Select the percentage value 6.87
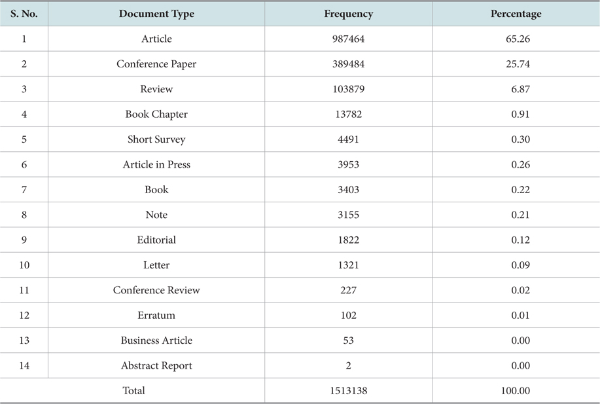 pos(516,88)
